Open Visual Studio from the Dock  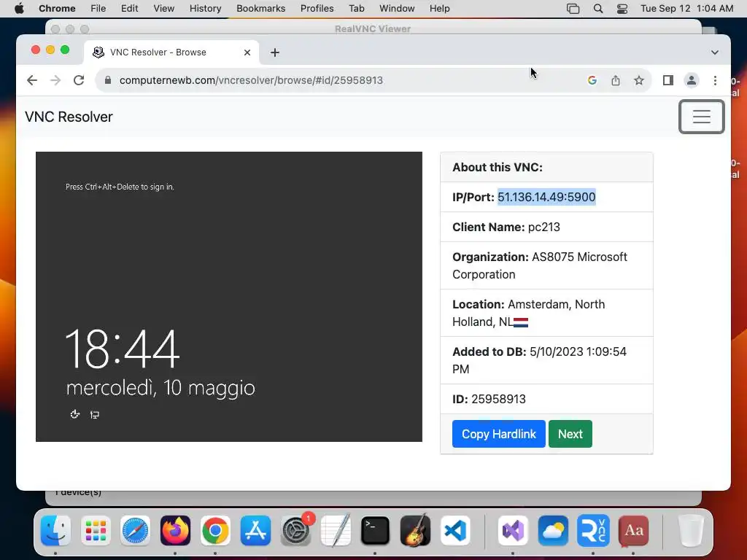point(513,531)
